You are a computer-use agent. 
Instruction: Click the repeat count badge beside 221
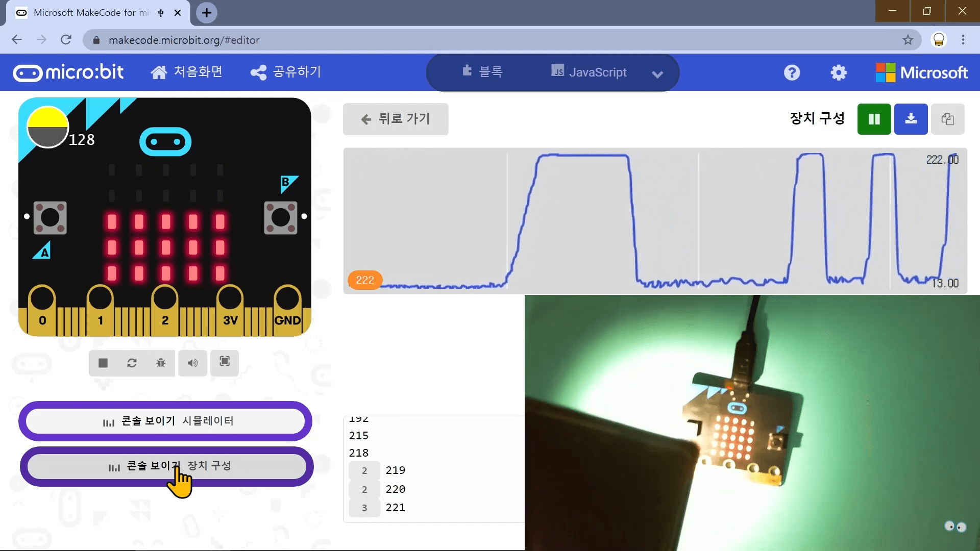[x=364, y=508]
